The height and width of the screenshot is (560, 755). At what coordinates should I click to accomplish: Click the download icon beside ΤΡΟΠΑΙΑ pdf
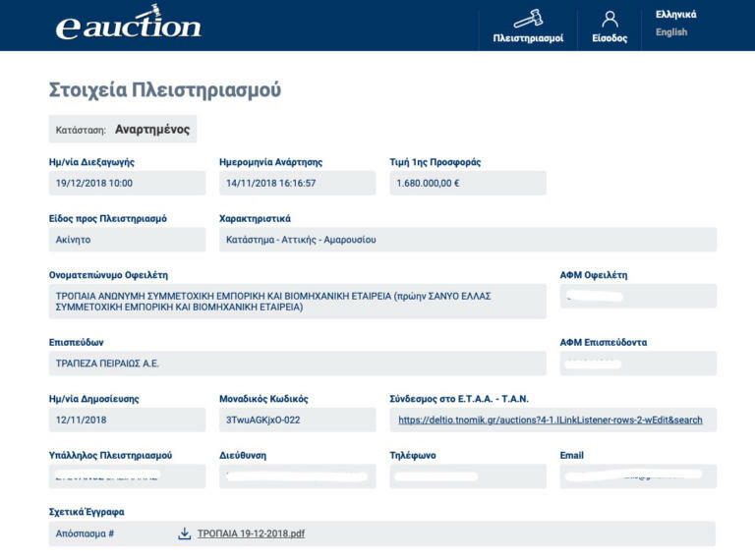click(184, 533)
